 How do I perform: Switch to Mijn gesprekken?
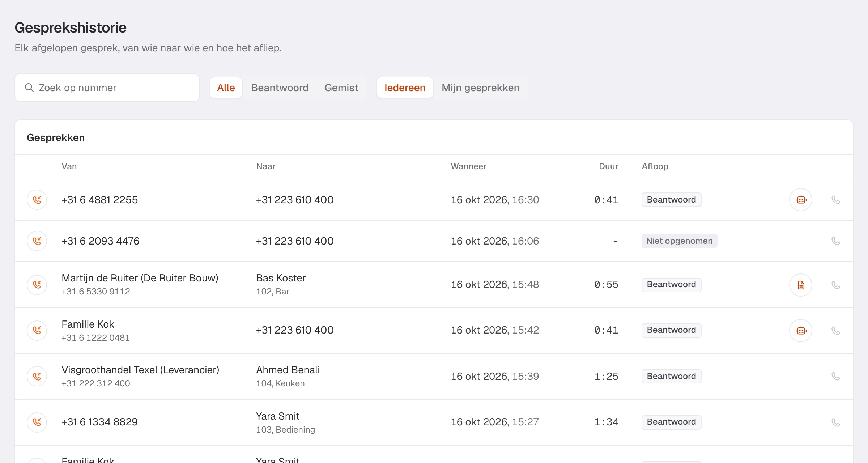(480, 88)
